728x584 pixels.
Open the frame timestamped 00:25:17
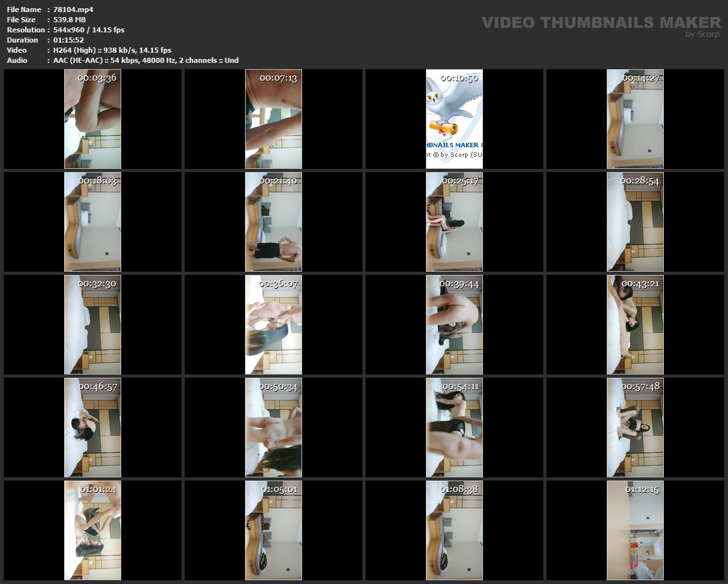[454, 222]
